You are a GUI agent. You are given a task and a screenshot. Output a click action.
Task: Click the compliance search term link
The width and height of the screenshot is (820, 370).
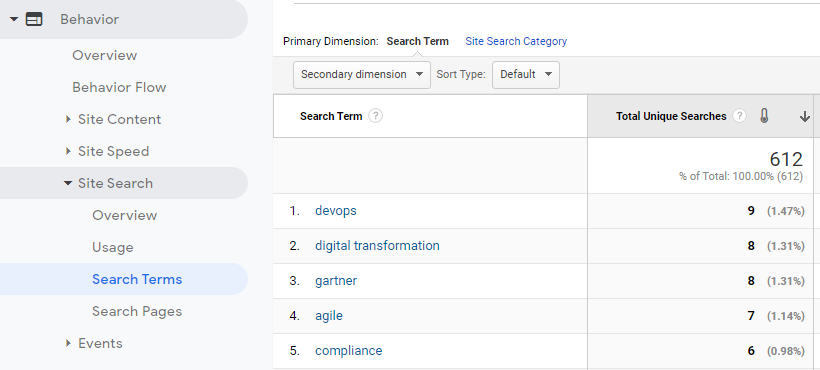(348, 351)
